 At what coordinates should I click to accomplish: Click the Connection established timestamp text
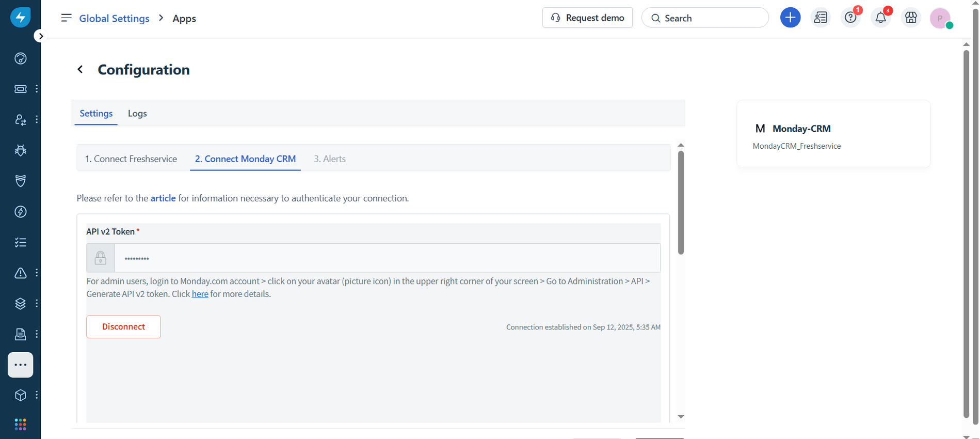click(583, 327)
